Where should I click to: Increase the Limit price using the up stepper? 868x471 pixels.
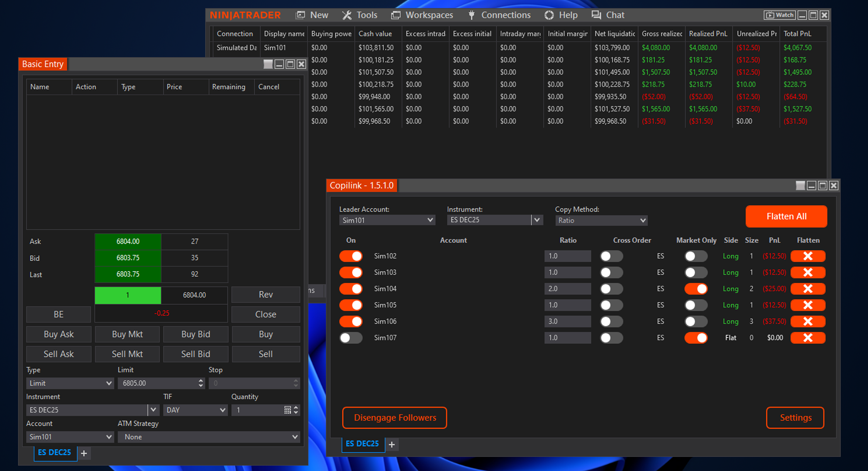200,381
